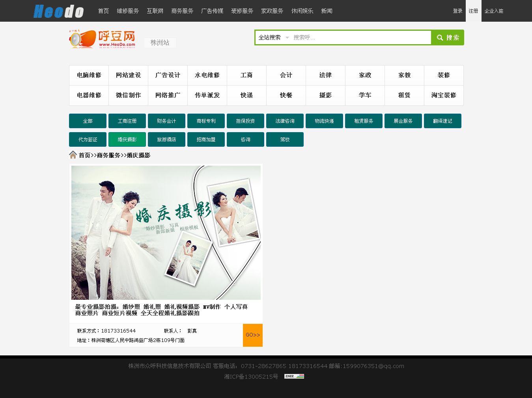Screen dimensions: 532x398
Task: Click the Heodo logo in top bar
Action: point(58,11)
